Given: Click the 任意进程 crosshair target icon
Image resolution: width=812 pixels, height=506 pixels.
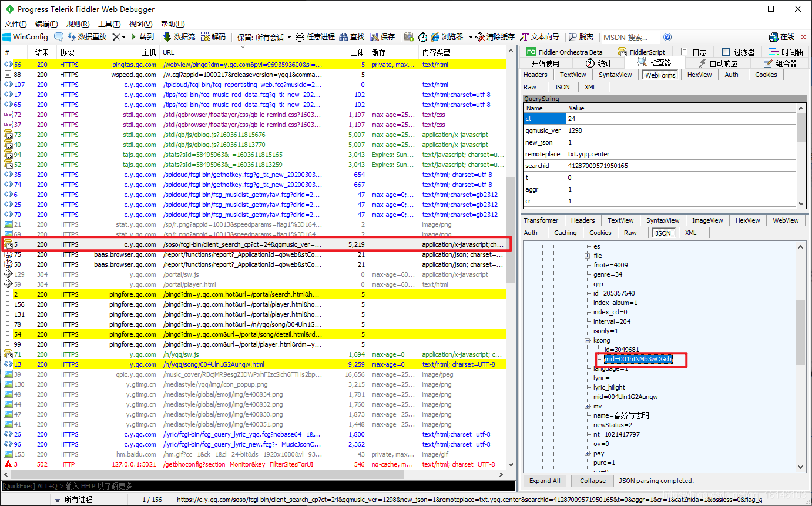Looking at the screenshot, I should 300,37.
